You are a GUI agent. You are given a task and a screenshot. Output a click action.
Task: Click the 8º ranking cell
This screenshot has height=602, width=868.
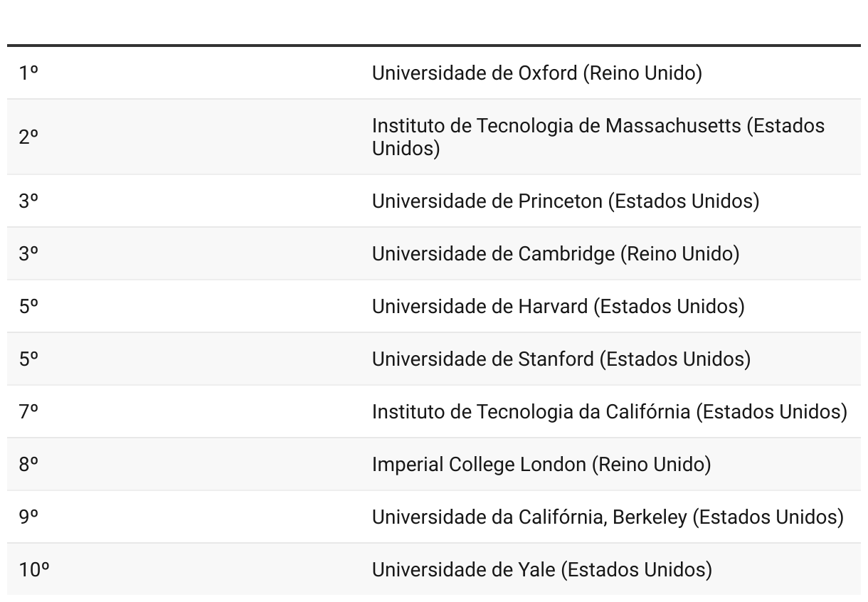pyautogui.click(x=28, y=465)
